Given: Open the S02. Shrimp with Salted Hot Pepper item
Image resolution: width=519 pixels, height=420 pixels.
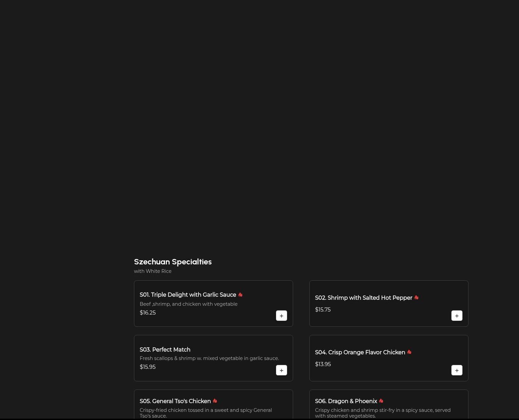Looking at the screenshot, I should 389,303.
